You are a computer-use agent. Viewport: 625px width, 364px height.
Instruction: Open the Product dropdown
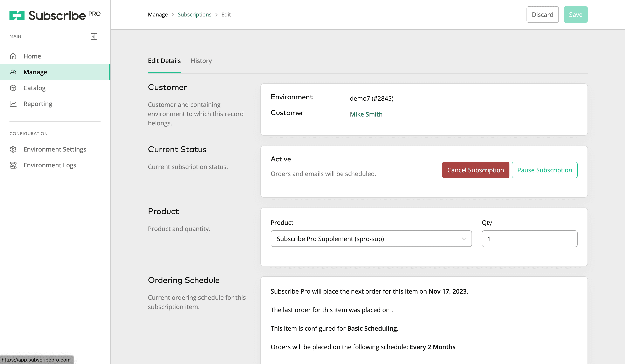coord(371,239)
